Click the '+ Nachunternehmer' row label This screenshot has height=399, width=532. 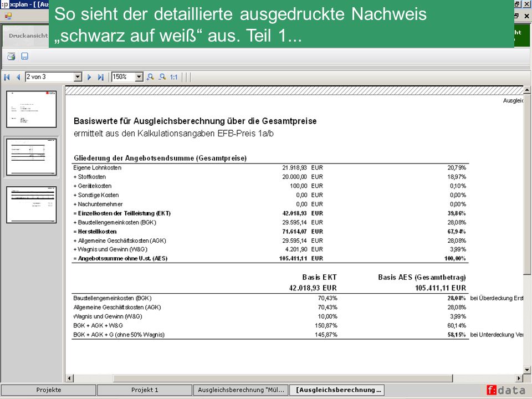coord(98,204)
